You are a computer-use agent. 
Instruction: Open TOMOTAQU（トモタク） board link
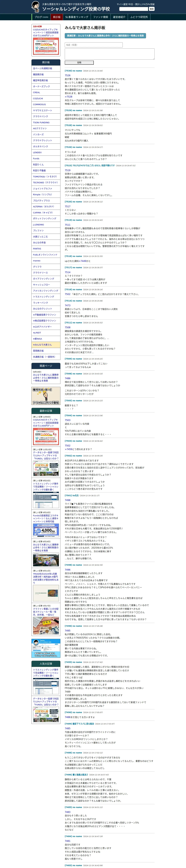[x=46, y=176]
